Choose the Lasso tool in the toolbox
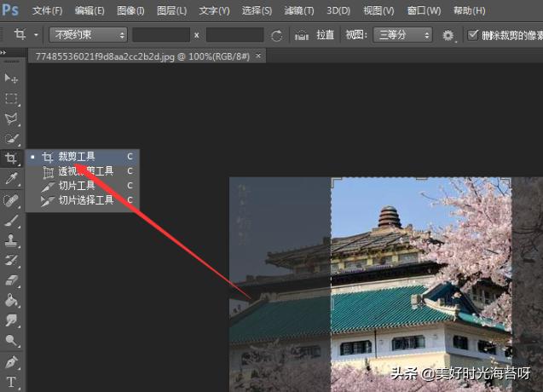Image resolution: width=543 pixels, height=392 pixels. 12,118
